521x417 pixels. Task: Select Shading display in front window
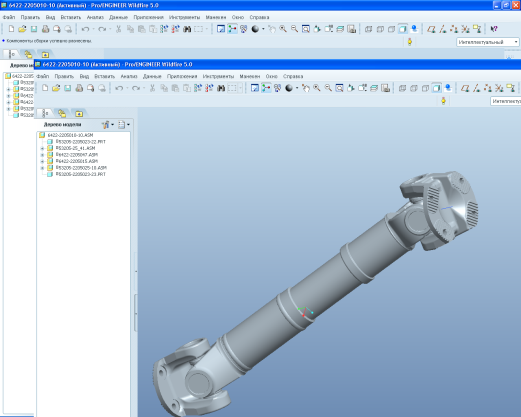[x=437, y=88]
